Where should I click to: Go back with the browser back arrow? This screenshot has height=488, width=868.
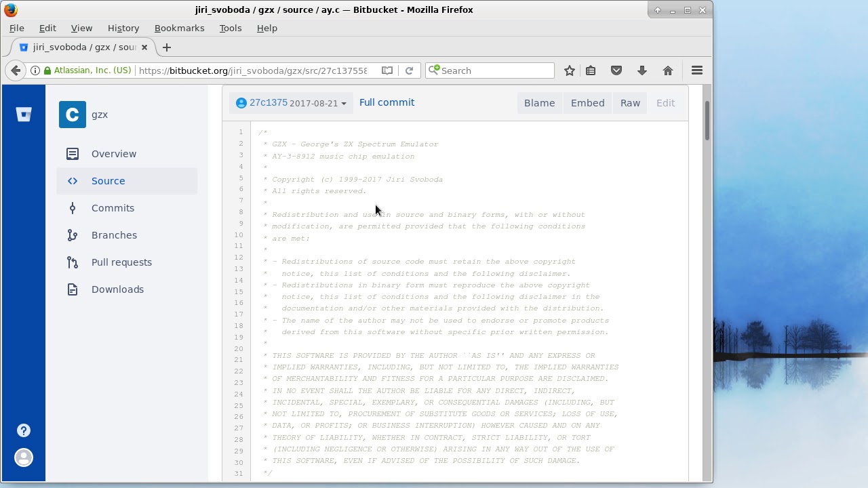pos(16,70)
